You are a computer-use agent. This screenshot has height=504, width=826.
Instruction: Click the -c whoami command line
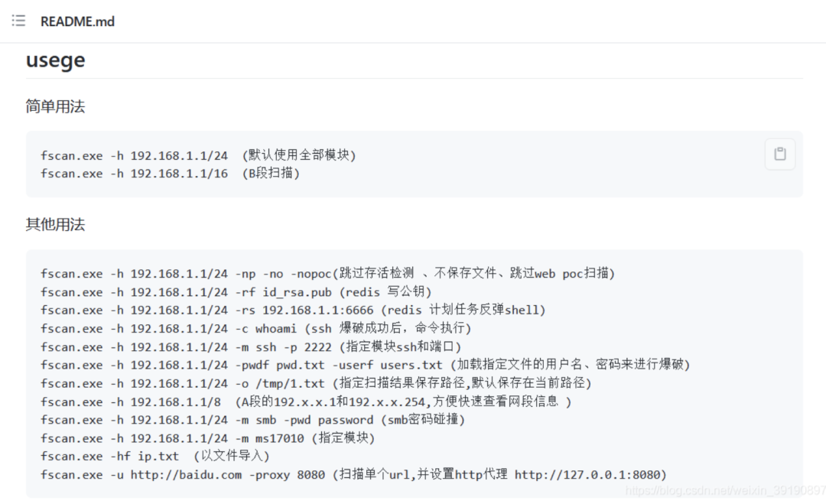tap(256, 328)
